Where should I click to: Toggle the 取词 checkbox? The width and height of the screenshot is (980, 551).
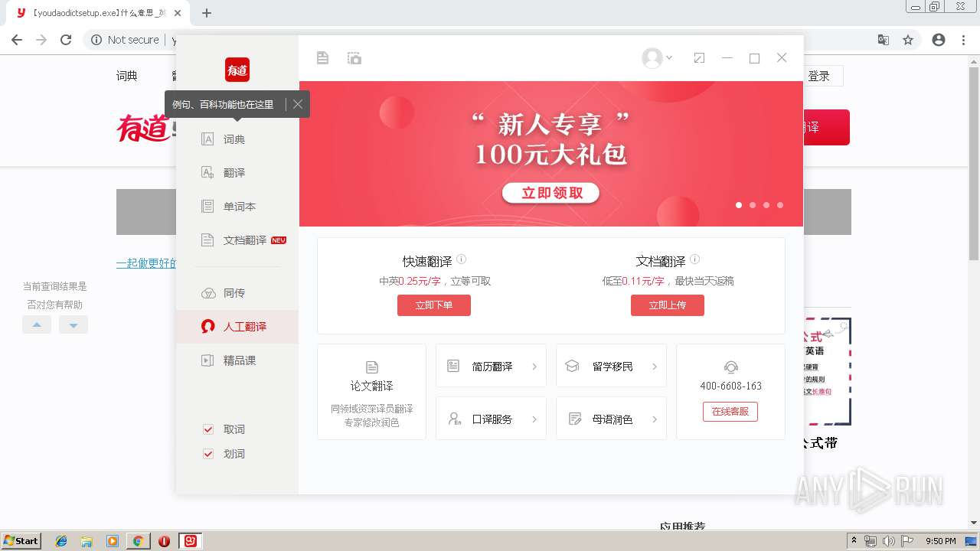pyautogui.click(x=208, y=429)
